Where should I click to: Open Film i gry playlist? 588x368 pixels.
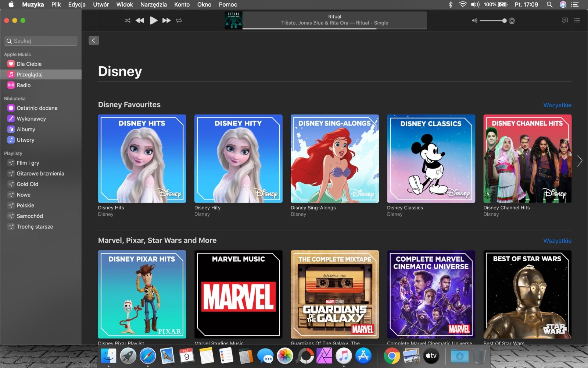(x=41, y=163)
